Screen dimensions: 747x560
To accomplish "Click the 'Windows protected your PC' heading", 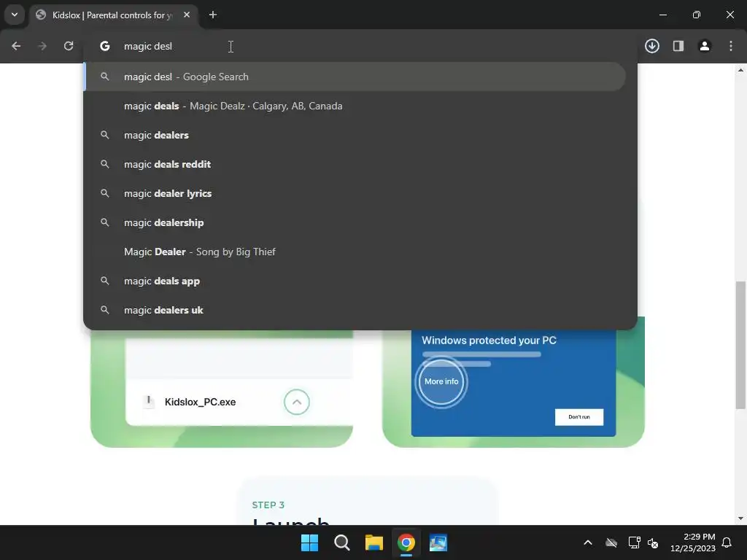I will (489, 340).
